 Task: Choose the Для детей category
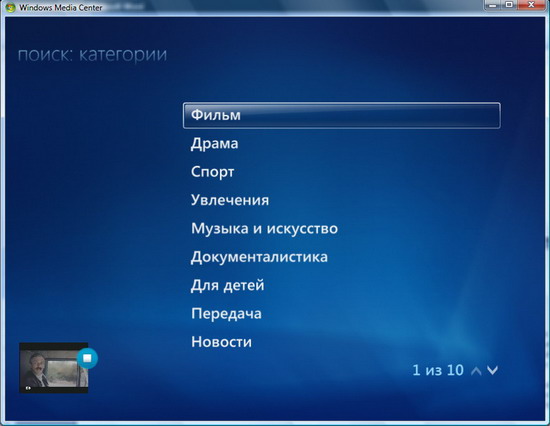coord(227,285)
